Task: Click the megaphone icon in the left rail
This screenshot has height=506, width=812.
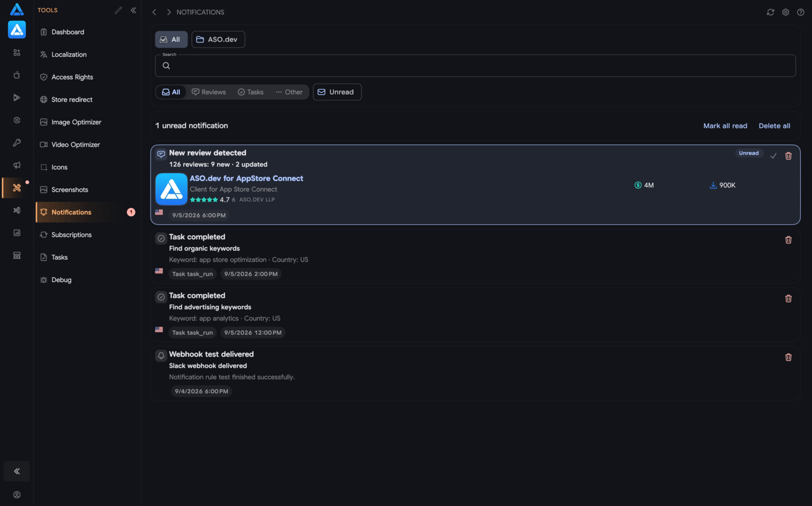Action: (x=17, y=165)
